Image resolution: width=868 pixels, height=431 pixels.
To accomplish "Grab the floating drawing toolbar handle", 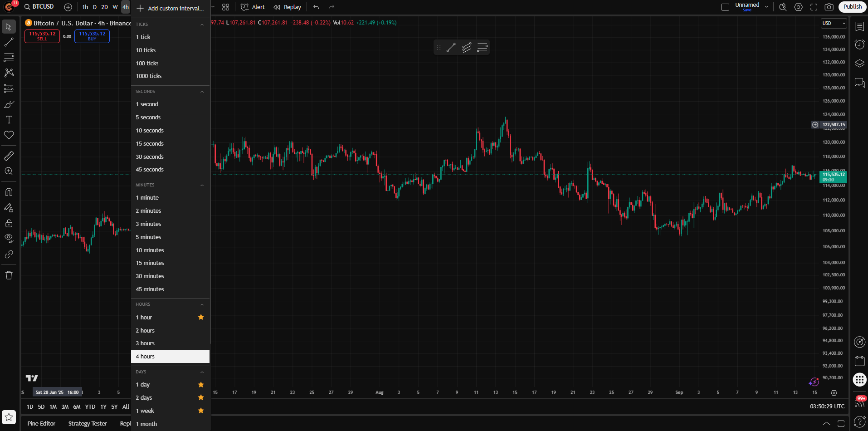I will [439, 47].
